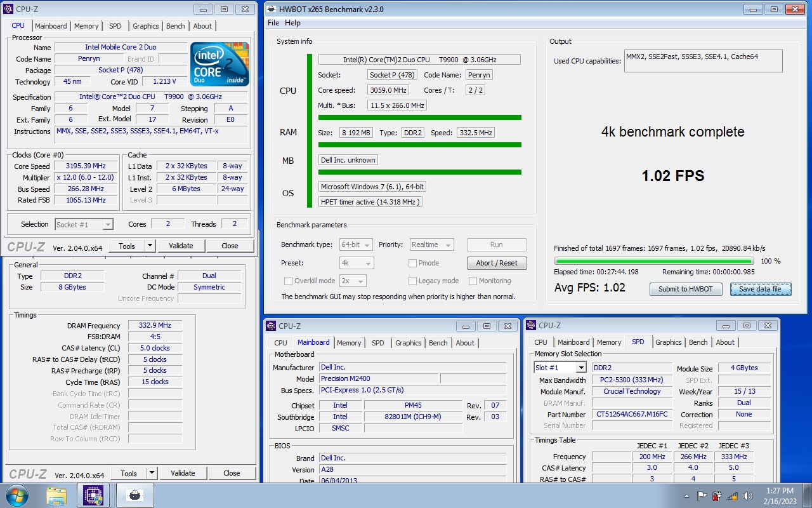Screen dimensions: 812x508
Task: Open Windows Explorer from the taskbar
Action: tap(56, 495)
